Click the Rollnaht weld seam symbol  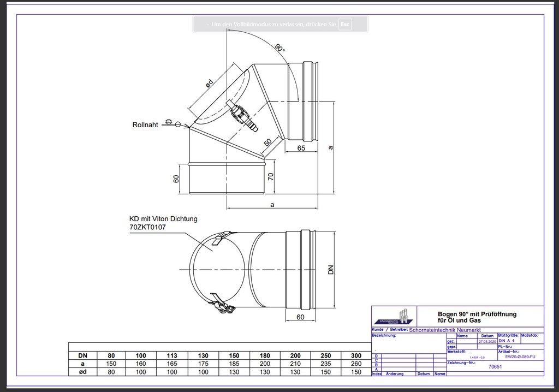(173, 123)
